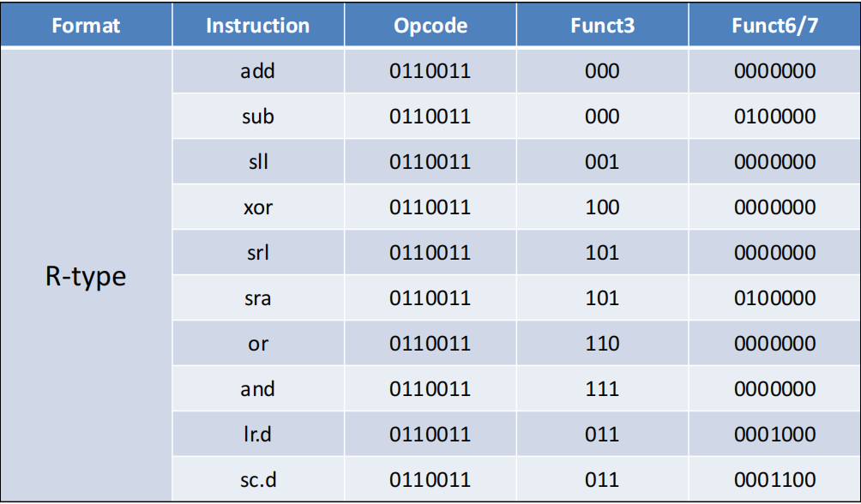Click the 0100000 value in sub row
861x504 pixels.
click(x=774, y=117)
